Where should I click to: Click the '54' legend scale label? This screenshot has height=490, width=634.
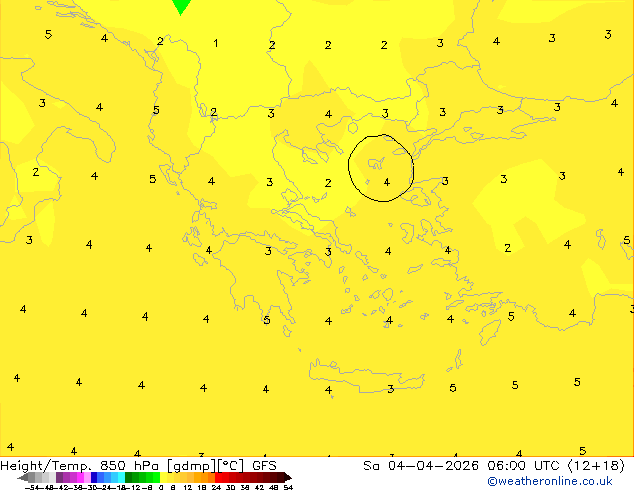(x=288, y=487)
